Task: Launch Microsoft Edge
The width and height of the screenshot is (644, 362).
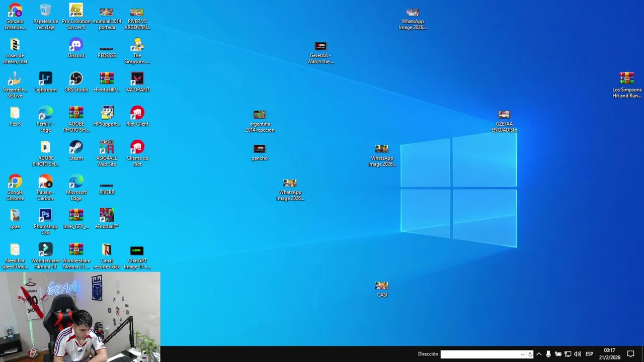Action: (x=76, y=188)
